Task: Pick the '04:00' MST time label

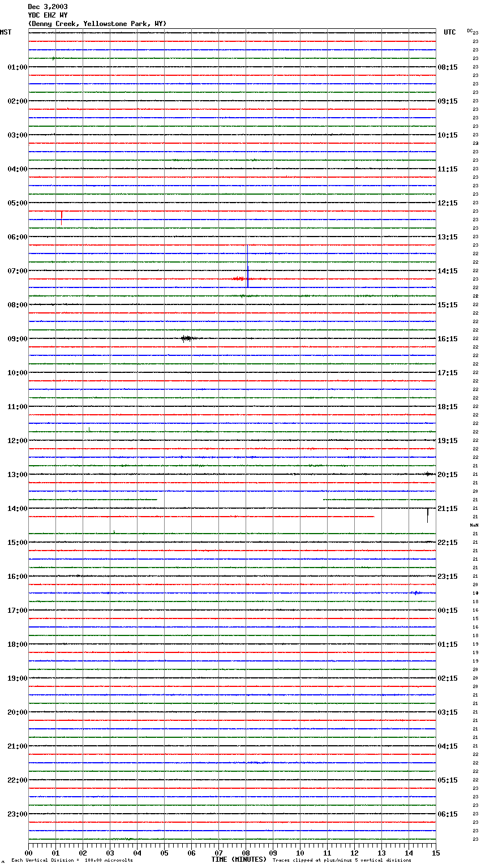Action: pos(18,169)
